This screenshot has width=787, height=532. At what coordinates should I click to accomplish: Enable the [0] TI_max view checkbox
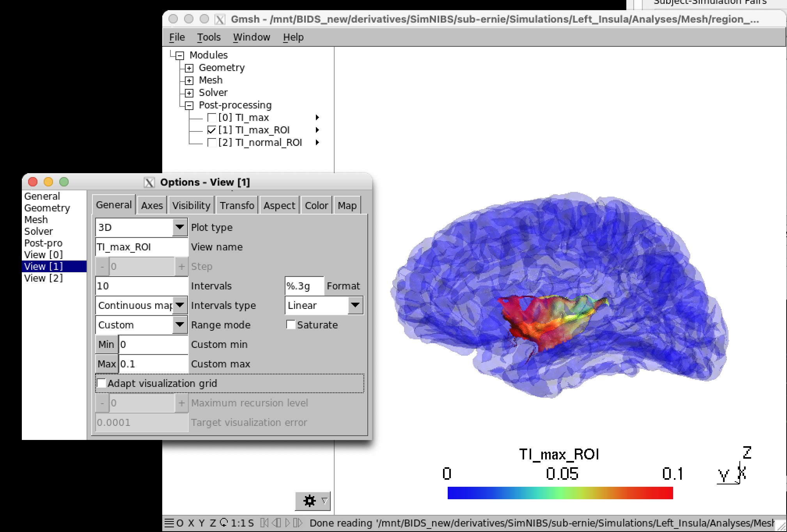pyautogui.click(x=212, y=118)
